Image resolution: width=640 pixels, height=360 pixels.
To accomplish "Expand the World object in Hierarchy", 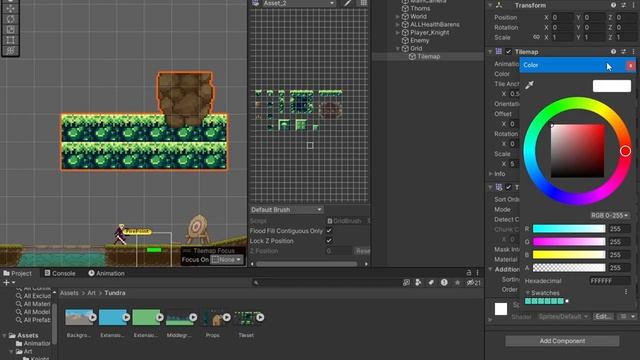I will (x=398, y=17).
